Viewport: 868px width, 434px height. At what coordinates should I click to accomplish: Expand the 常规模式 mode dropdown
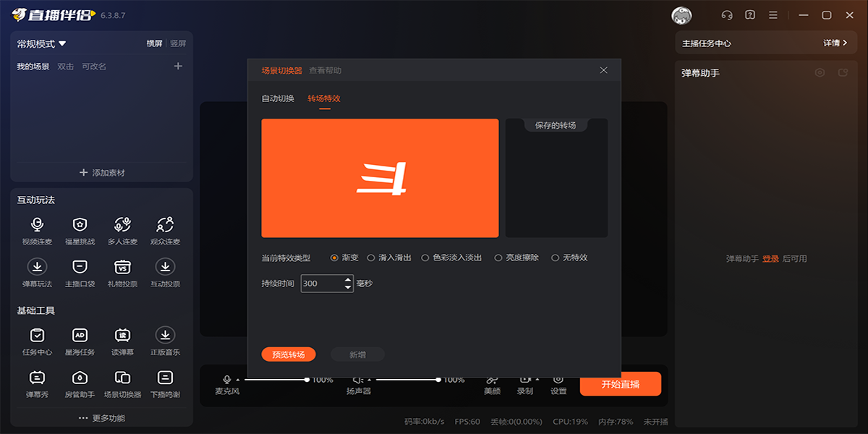[x=40, y=42]
